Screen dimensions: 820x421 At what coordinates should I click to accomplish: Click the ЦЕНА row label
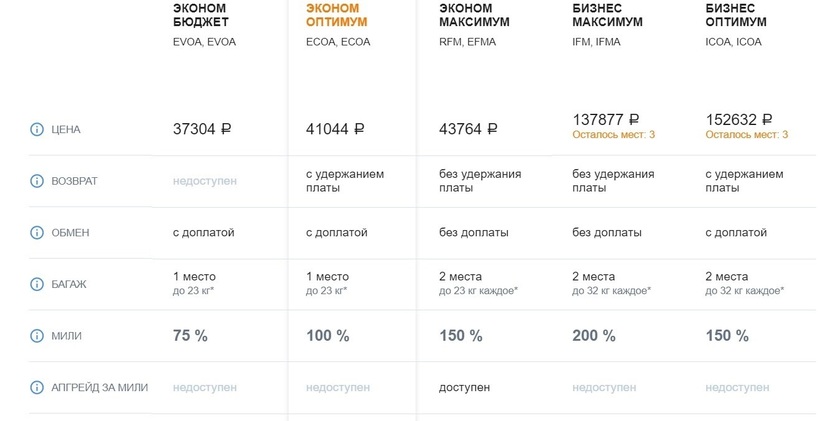[65, 130]
